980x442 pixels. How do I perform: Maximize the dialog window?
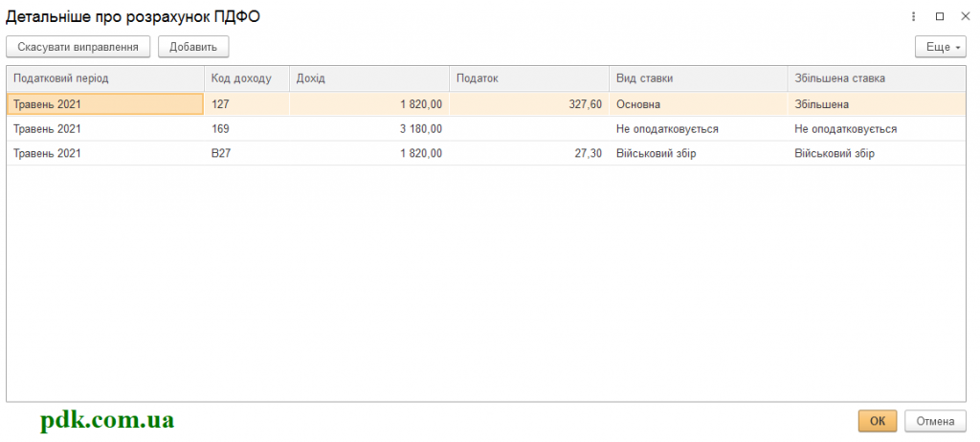coord(940,17)
